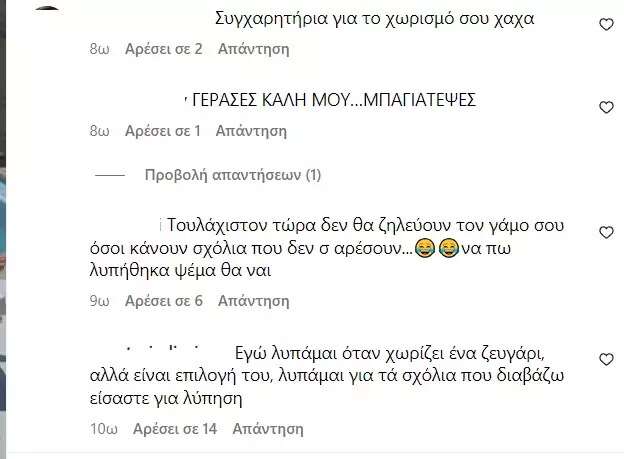View who liked via 'Αρέσει σε 6'
Viewport: 624px width, 459px height.
164,301
